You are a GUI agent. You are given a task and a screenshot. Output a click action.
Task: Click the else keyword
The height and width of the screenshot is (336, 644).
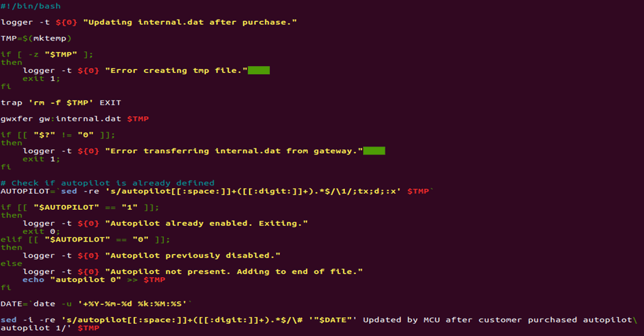click(11, 263)
